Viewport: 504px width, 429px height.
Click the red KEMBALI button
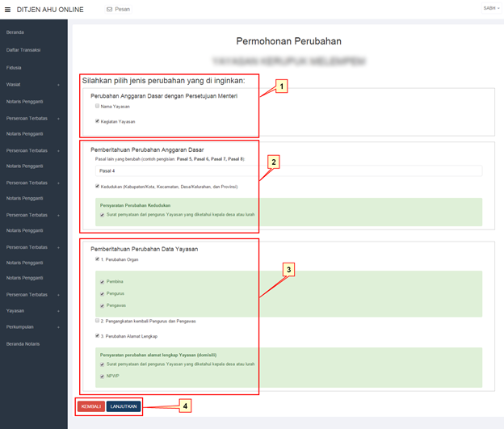90,406
